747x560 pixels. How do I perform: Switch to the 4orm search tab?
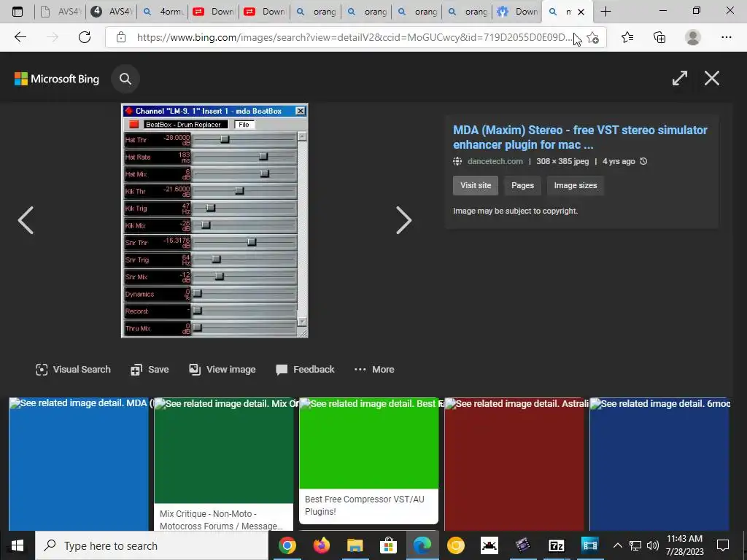tap(163, 12)
